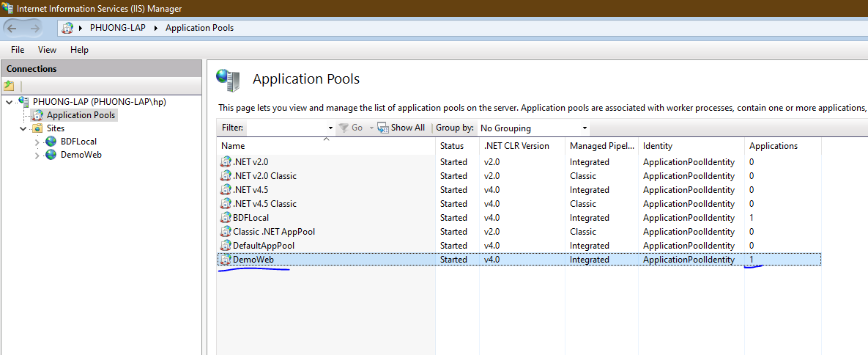Click the breadcrumb arrow before PHUONG-LAP

[x=81, y=28]
